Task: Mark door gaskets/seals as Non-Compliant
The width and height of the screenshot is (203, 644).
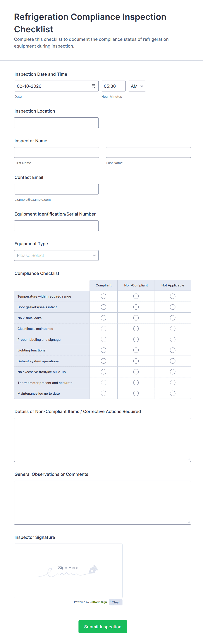Action: pos(136,307)
